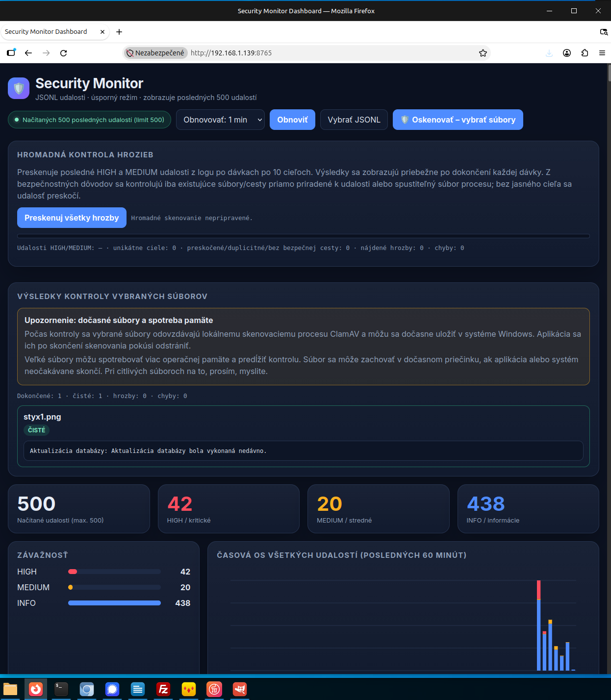The image size is (611, 700).
Task: Click the '42 HIGH / kritické' stat card
Action: [x=229, y=509]
